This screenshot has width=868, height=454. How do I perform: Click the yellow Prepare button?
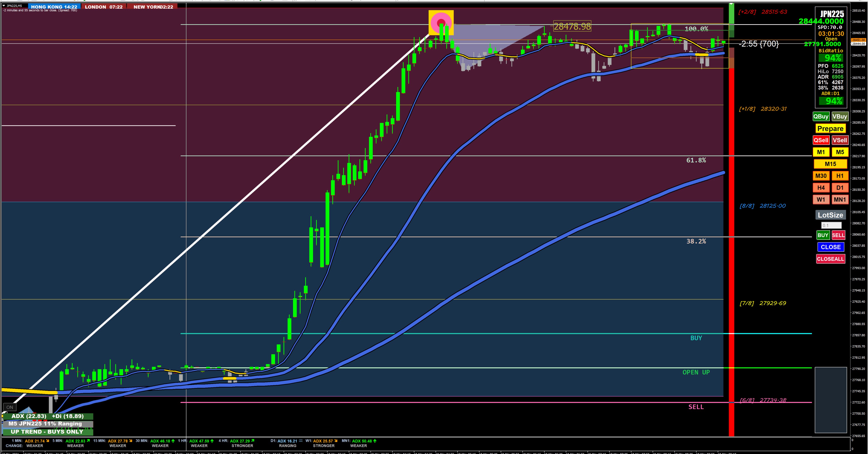(830, 128)
